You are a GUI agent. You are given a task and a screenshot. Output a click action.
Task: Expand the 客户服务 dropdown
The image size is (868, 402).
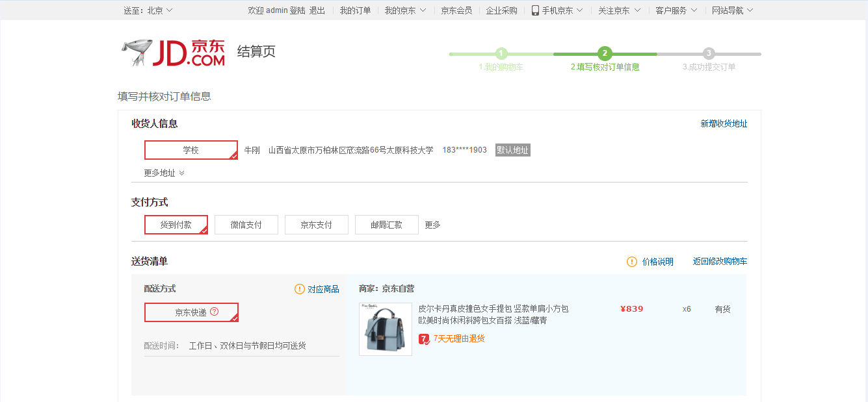(x=676, y=10)
